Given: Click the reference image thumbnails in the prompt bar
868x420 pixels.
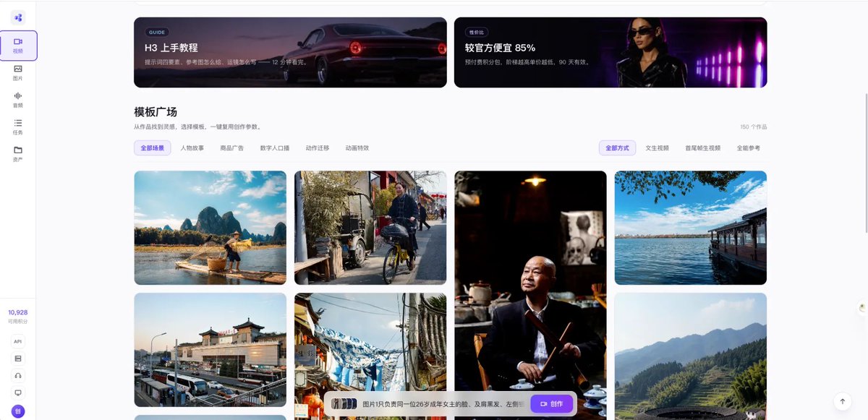Looking at the screenshot, I should [344, 404].
